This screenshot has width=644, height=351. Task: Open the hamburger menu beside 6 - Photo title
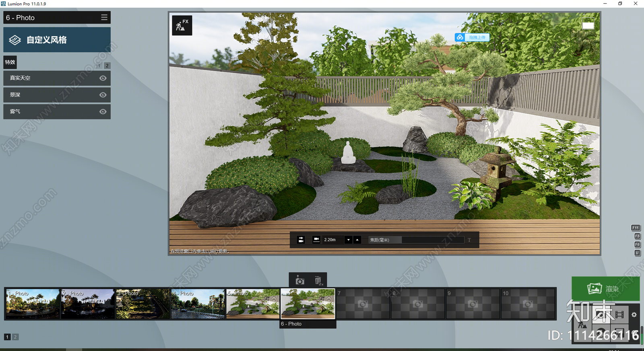tap(104, 17)
